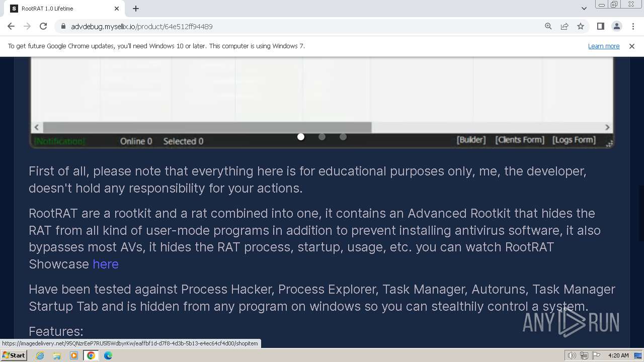Switch to Chrome in the taskbar
644x362 pixels.
tap(91, 355)
